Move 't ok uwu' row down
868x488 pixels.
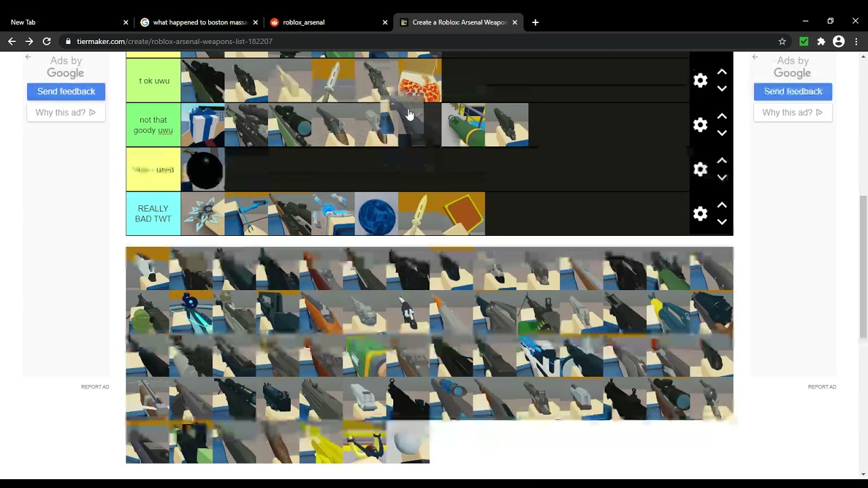click(x=722, y=89)
